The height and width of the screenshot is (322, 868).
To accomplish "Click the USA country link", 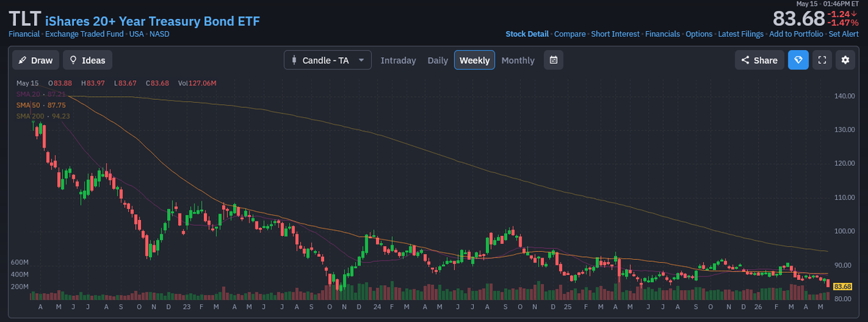I will click(138, 34).
